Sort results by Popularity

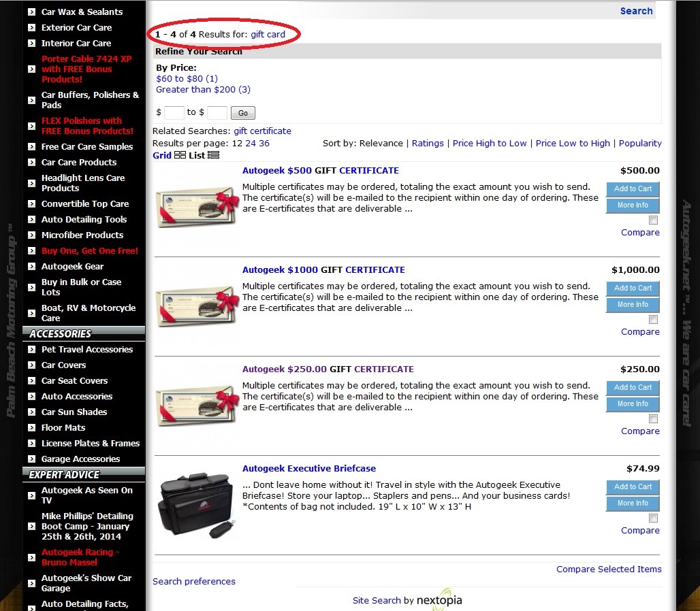[639, 144]
